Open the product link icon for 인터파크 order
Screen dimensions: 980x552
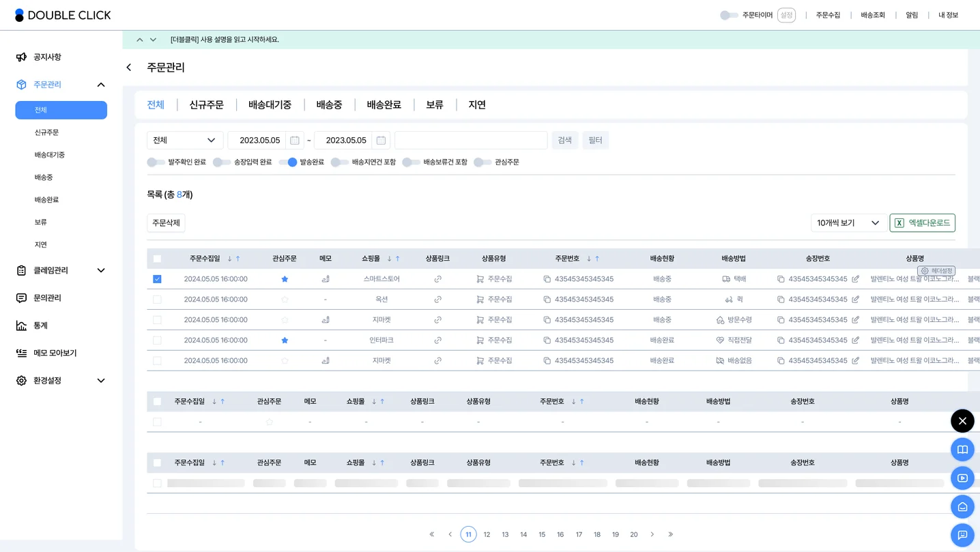click(437, 340)
